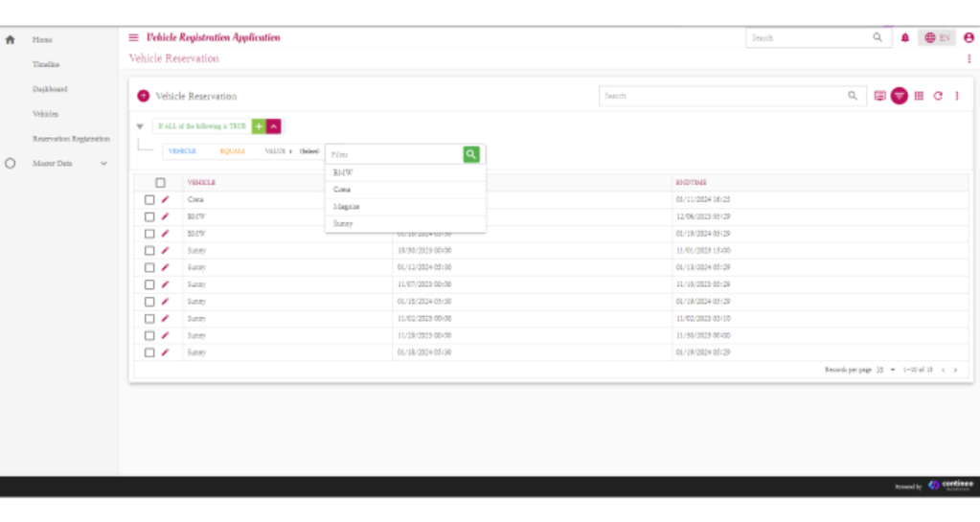This screenshot has width=980, height=522.
Task: Click the display view icon left of filter
Action: pyautogui.click(x=879, y=96)
